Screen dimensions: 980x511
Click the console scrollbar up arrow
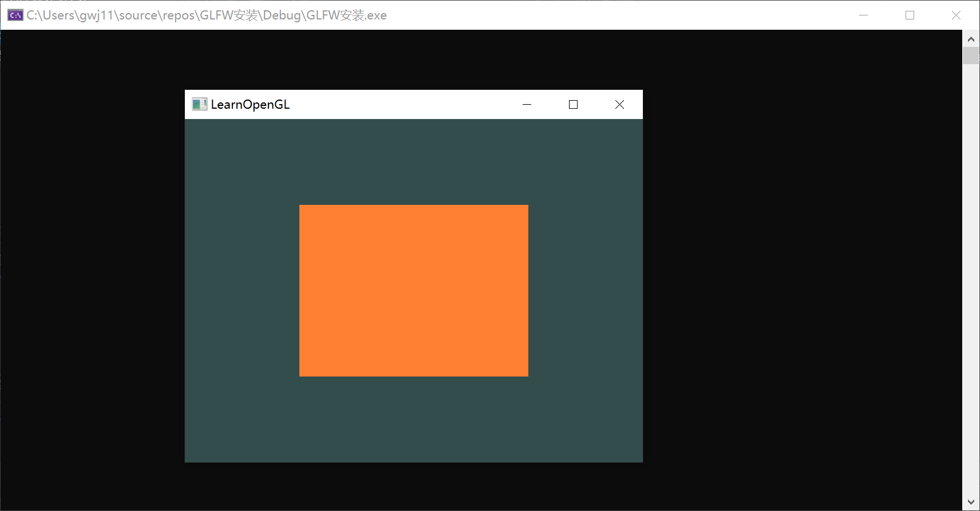[971, 39]
